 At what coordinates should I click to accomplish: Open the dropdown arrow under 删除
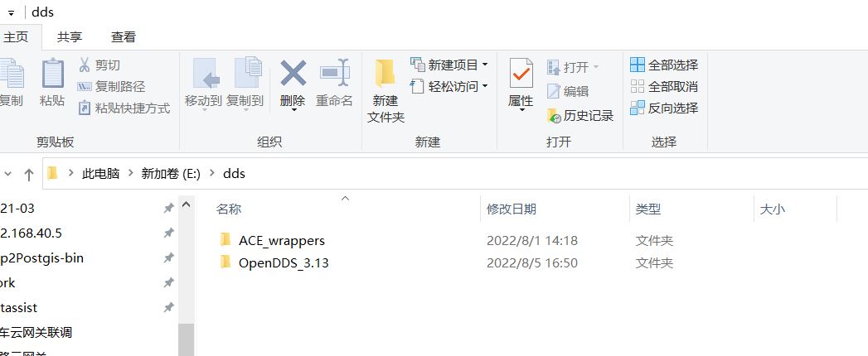[293, 110]
